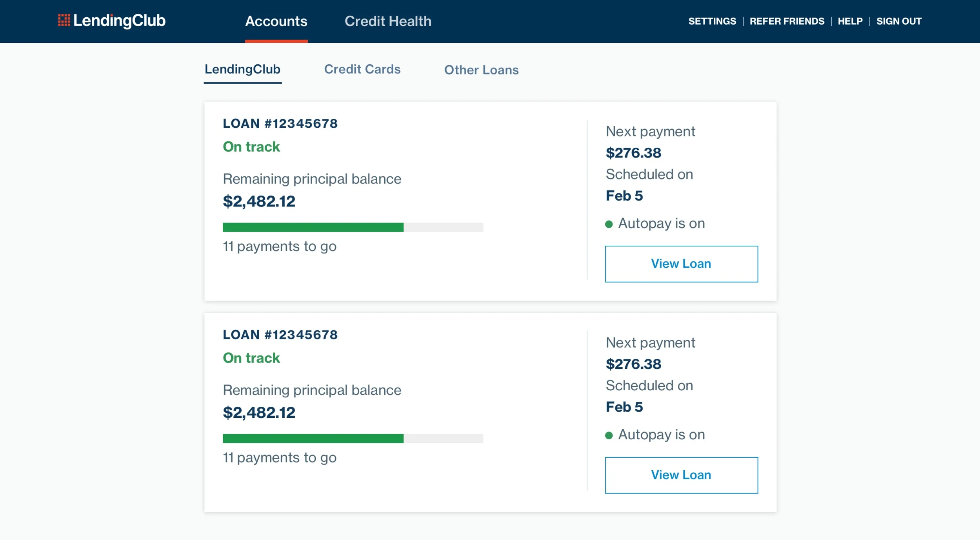This screenshot has height=540, width=980.
Task: Click View Loan on the first loan card
Action: 681,264
